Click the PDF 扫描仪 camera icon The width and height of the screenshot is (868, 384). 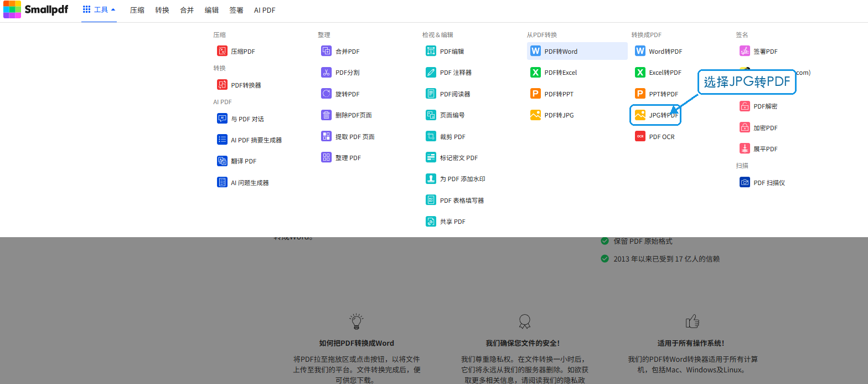[x=745, y=182]
